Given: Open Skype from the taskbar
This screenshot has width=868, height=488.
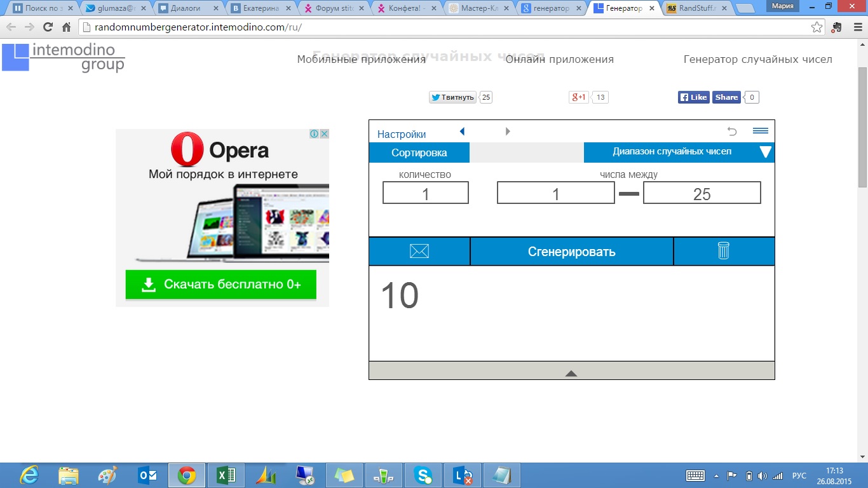Looking at the screenshot, I should click(x=423, y=475).
